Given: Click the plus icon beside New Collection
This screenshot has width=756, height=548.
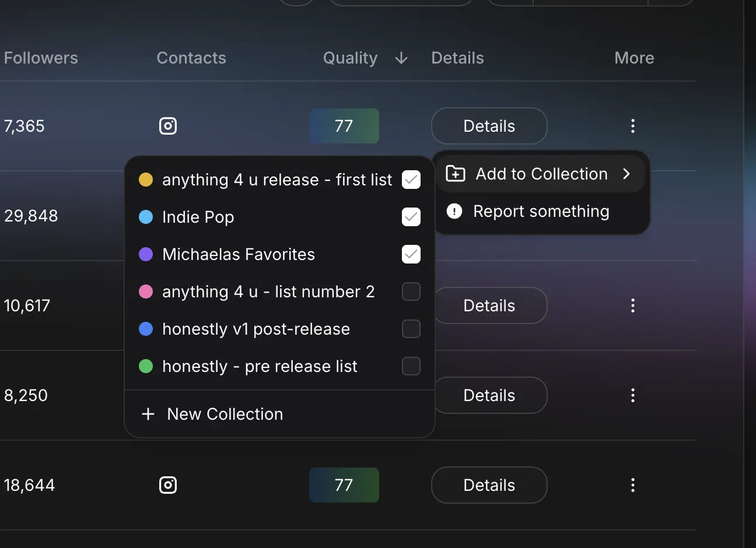Looking at the screenshot, I should point(148,414).
